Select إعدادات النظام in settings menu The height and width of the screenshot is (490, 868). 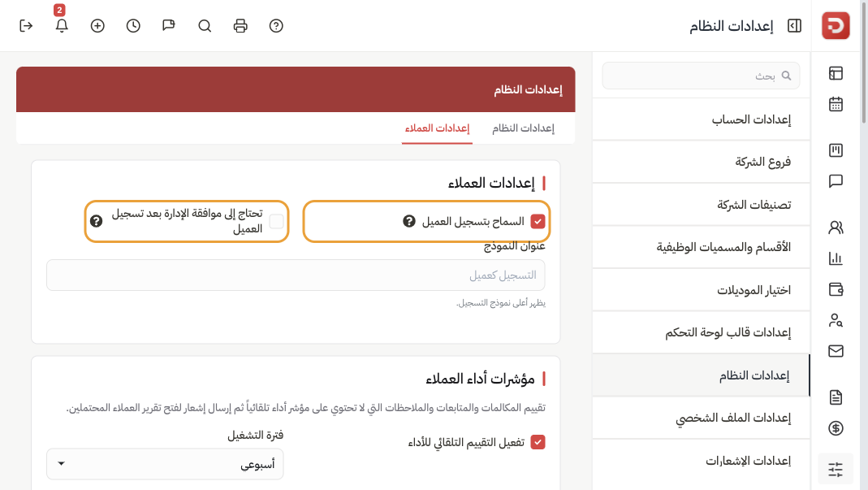(x=701, y=375)
